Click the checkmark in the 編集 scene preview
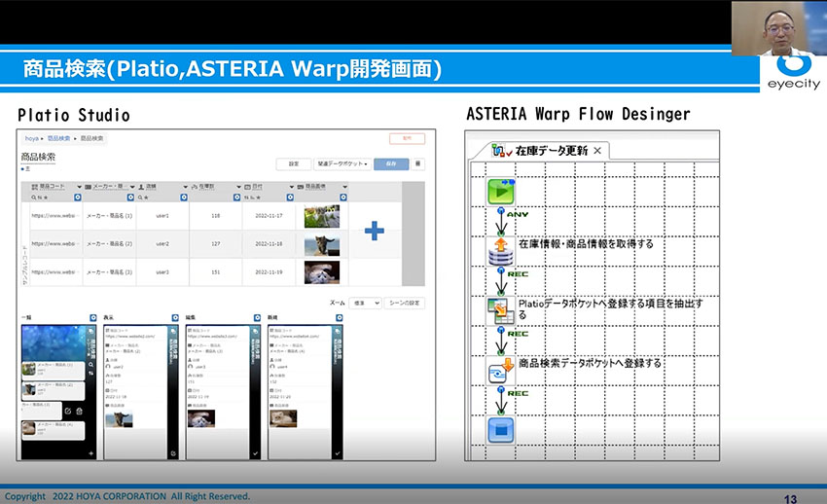The width and height of the screenshot is (827, 504). (255, 453)
